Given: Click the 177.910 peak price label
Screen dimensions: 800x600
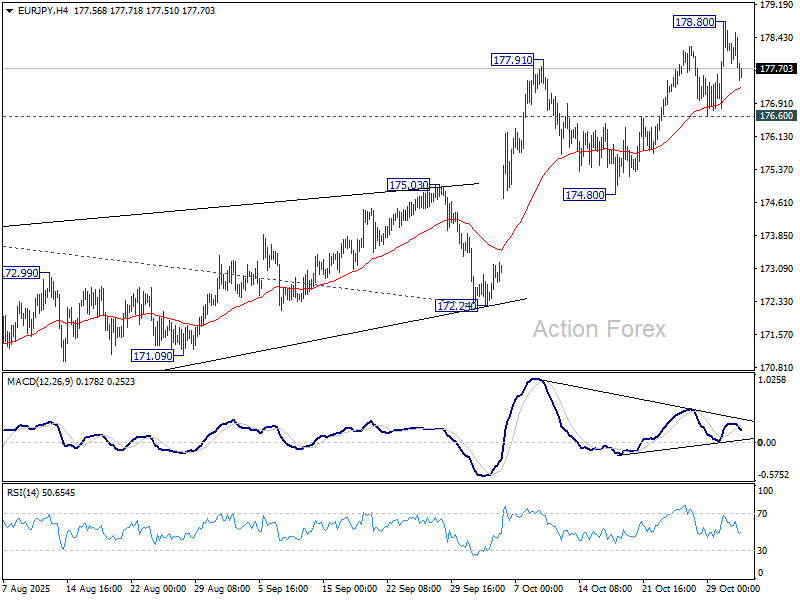Looking at the screenshot, I should point(513,60).
